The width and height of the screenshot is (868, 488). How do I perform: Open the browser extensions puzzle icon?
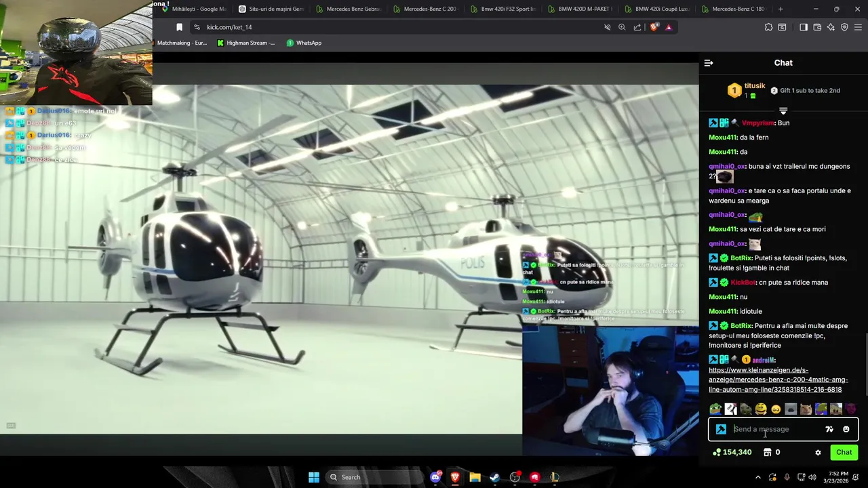tap(768, 27)
